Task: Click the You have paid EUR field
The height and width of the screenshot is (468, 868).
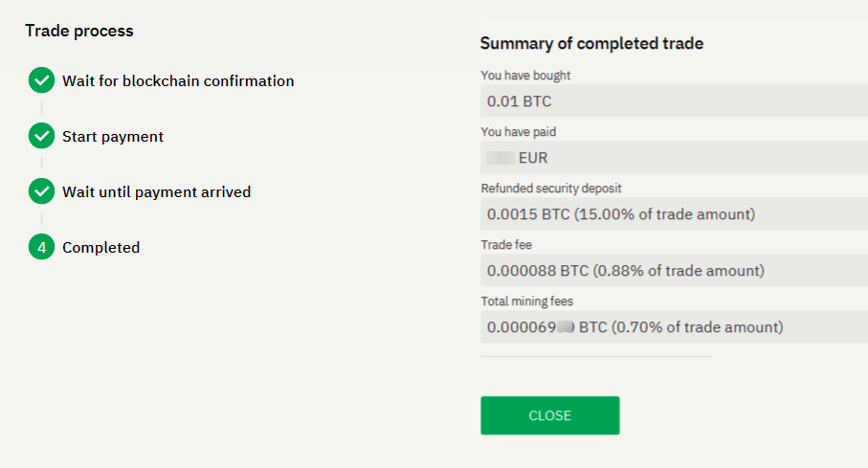Action: tap(674, 157)
